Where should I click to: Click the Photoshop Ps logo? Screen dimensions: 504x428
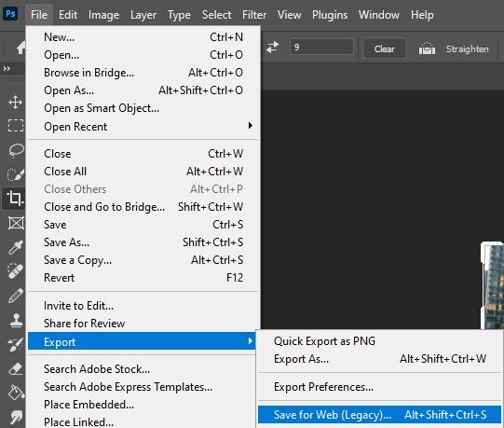point(10,14)
